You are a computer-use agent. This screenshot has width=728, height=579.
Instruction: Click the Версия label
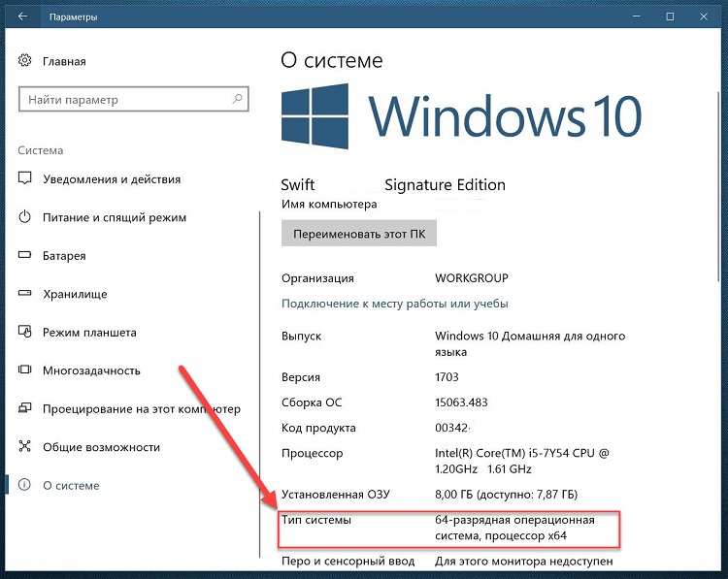pyautogui.click(x=300, y=377)
